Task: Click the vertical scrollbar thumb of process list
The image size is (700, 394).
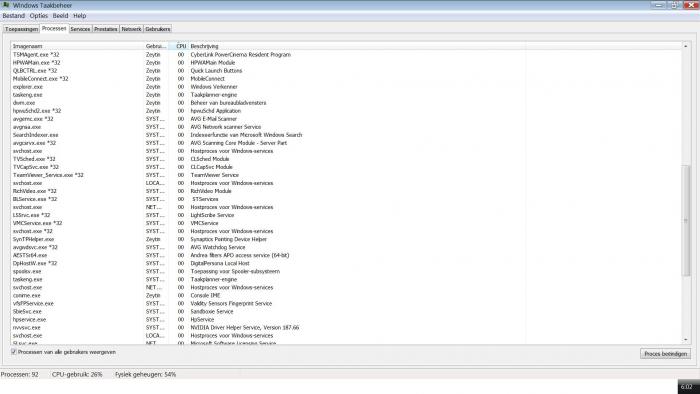Action: [x=686, y=220]
